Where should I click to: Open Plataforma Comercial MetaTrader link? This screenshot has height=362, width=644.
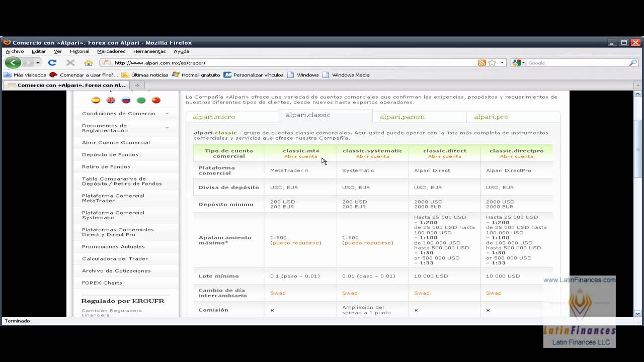pos(113,198)
